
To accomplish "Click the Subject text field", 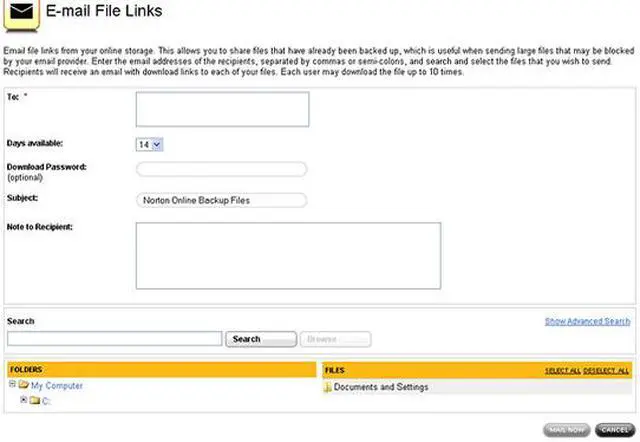I will (x=221, y=200).
